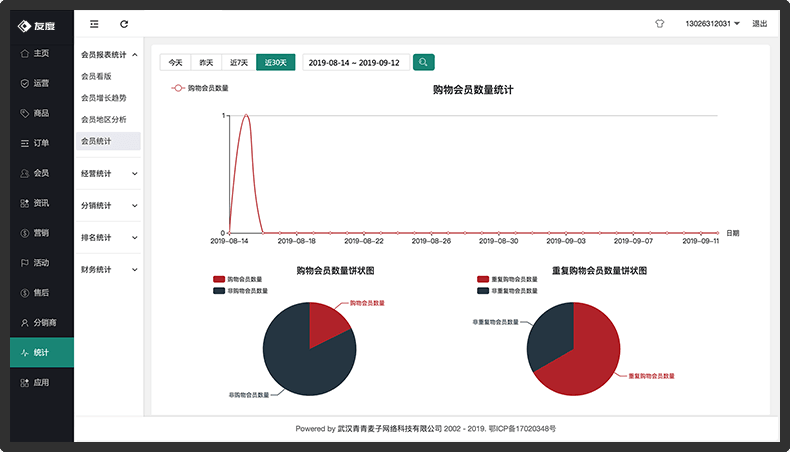Screen dimensions: 790x452
Task: Open the 分销商 person icon in sidebar
Action: [x=24, y=323]
